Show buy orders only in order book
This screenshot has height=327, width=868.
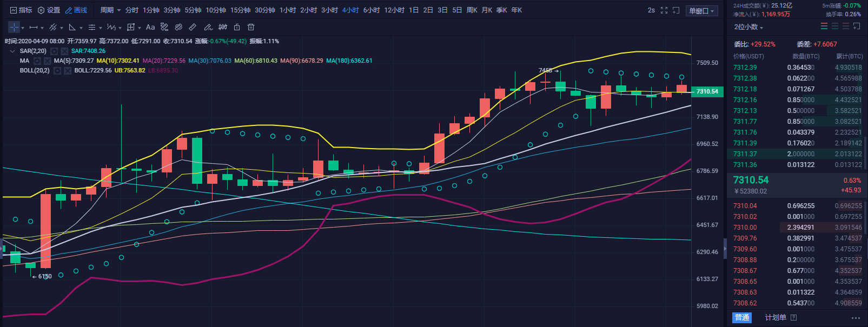[835, 26]
